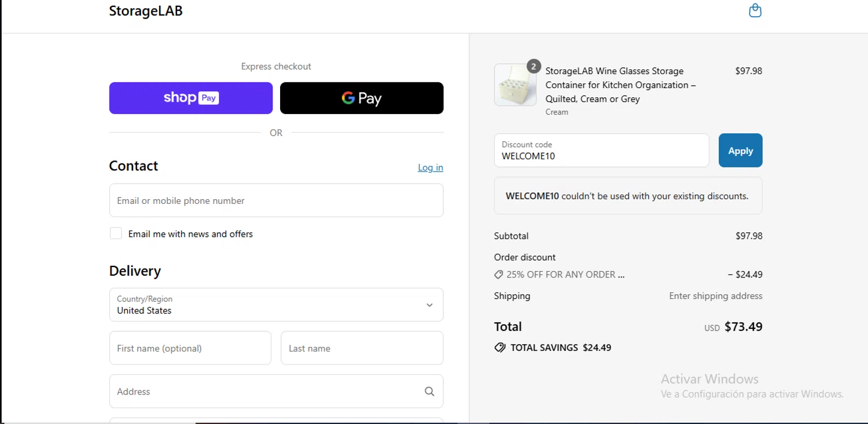Pay with the Google Pay button

tap(362, 98)
